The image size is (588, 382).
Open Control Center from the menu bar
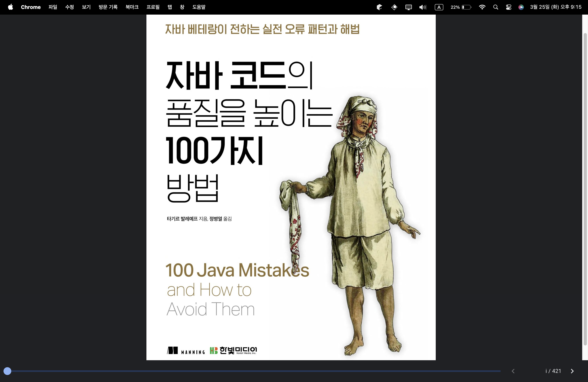[508, 7]
